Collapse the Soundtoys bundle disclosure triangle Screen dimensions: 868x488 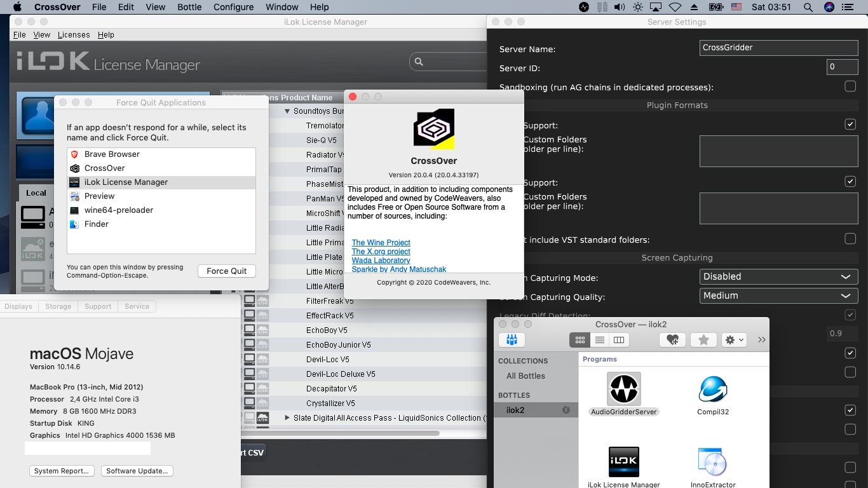(x=287, y=111)
